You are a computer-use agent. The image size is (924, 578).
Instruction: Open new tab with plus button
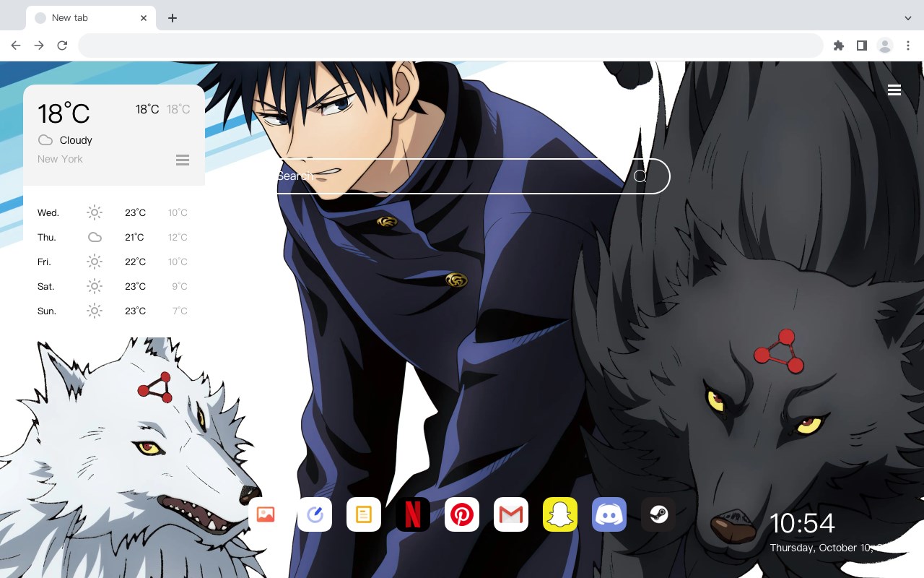[172, 18]
